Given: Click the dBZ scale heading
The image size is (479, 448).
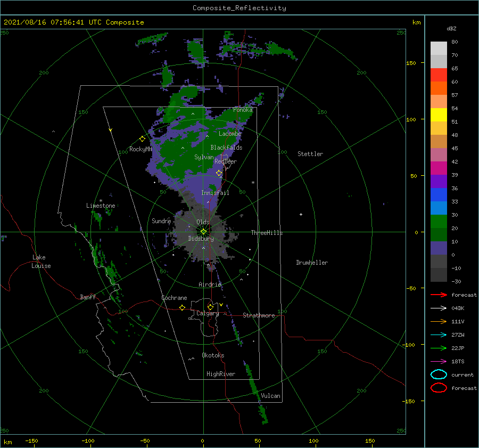Looking at the screenshot, I should pos(451,29).
